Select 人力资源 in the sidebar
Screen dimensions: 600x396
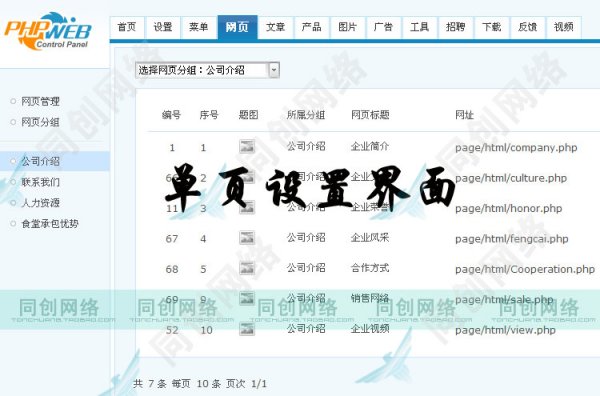40,203
